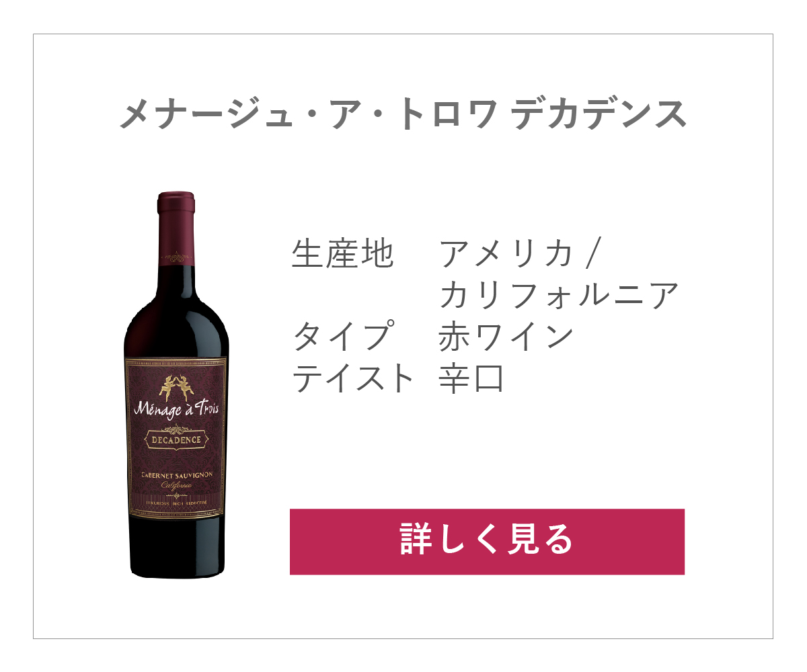Click the bottom tagline strip on bottle label
This screenshot has width=807, height=672.
click(x=176, y=503)
